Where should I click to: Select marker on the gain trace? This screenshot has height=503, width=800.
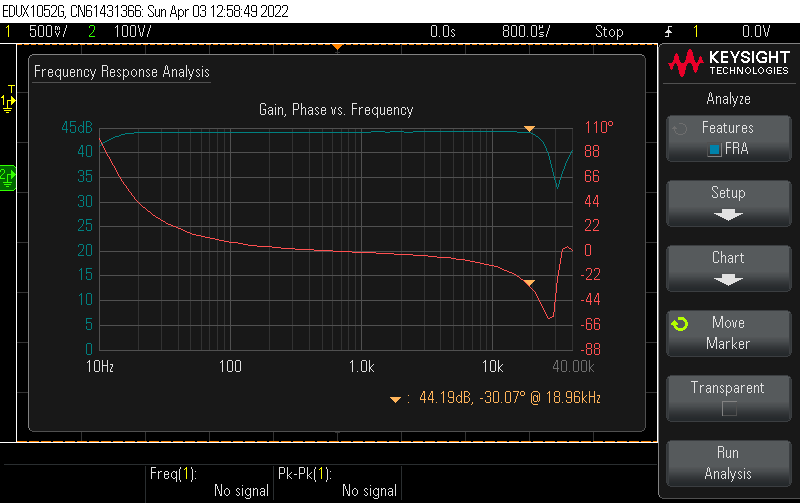click(530, 129)
